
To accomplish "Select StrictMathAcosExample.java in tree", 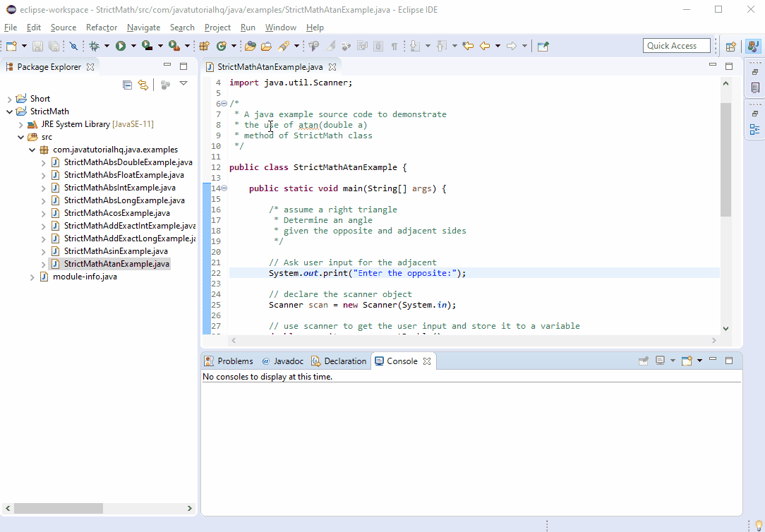I will click(x=116, y=213).
